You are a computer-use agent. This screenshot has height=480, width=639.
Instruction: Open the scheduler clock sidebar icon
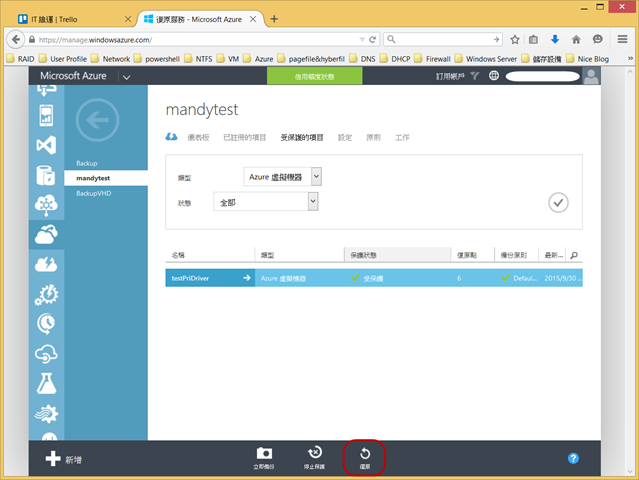click(x=46, y=324)
